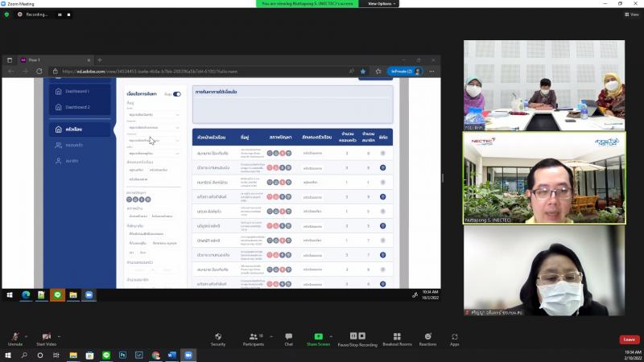Image resolution: width=644 pixels, height=362 pixels.
Task: Open browser Collections icon next to the star
Action: coord(378,72)
